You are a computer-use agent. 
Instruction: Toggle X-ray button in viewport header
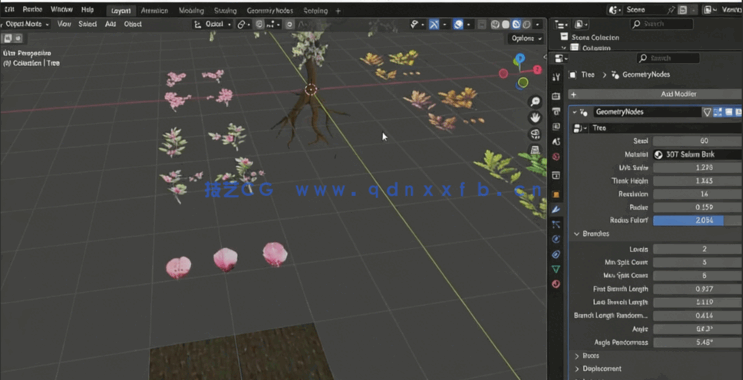point(481,25)
